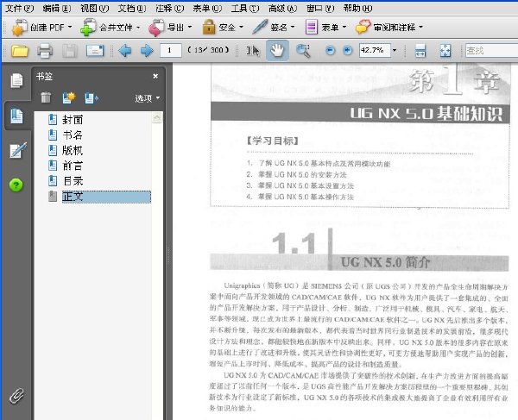Open the Document (文档) menu
Viewport: 518px width, 420px height.
click(x=132, y=8)
